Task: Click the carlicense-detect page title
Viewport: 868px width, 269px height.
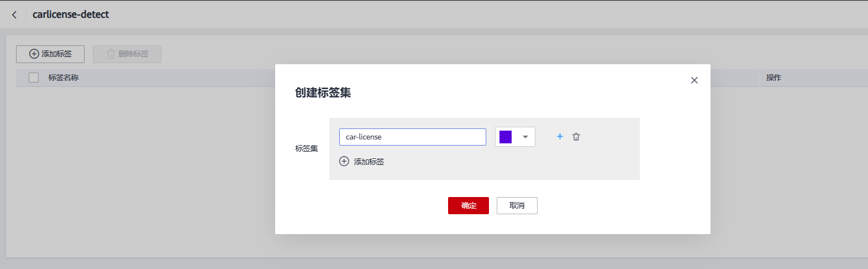Action: [x=71, y=14]
